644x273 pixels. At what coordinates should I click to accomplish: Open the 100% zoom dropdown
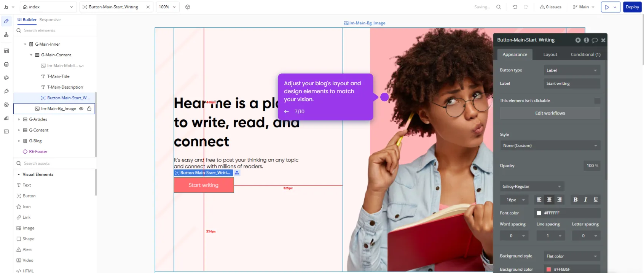click(x=167, y=7)
